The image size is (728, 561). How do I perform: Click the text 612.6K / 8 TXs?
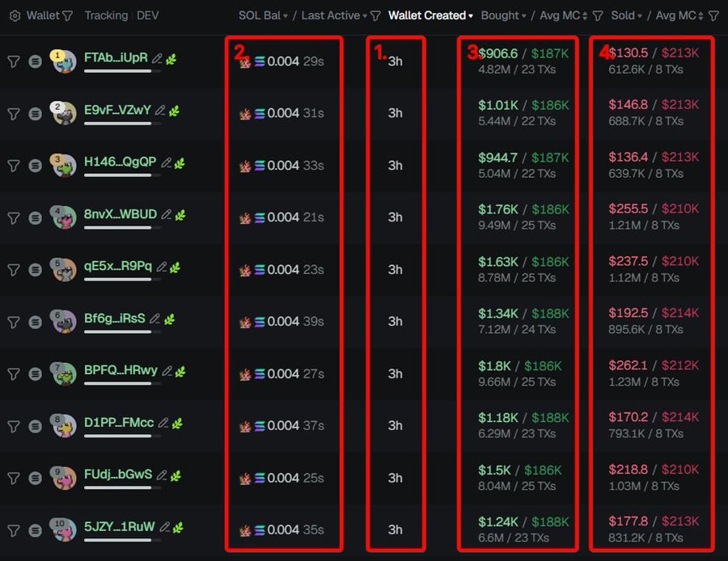[x=645, y=70]
